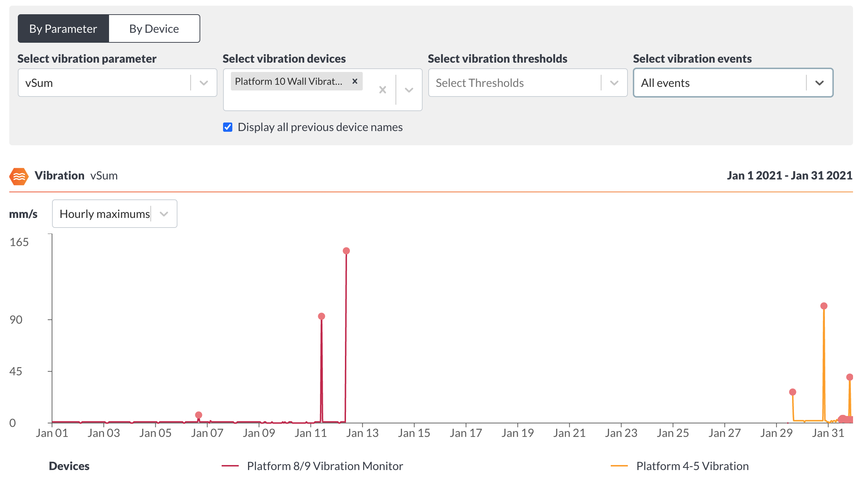Expand the vibration devices dropdown arrow
The width and height of the screenshot is (868, 480).
[x=409, y=90]
